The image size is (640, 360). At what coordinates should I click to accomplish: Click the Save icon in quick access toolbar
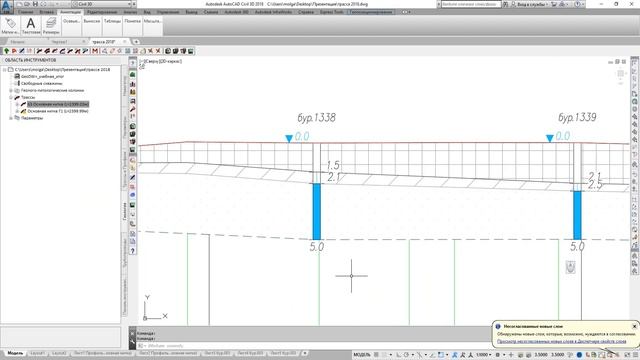(x=35, y=4)
